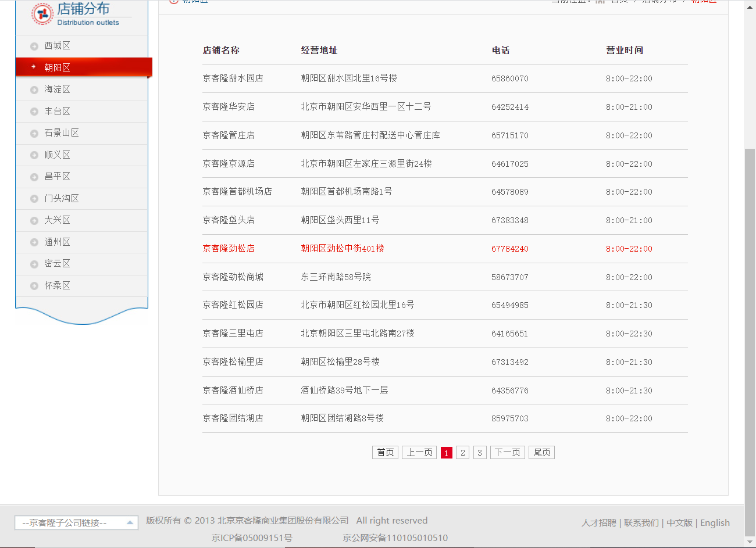Click the bullet icon beside 门头沟区

[x=34, y=199]
